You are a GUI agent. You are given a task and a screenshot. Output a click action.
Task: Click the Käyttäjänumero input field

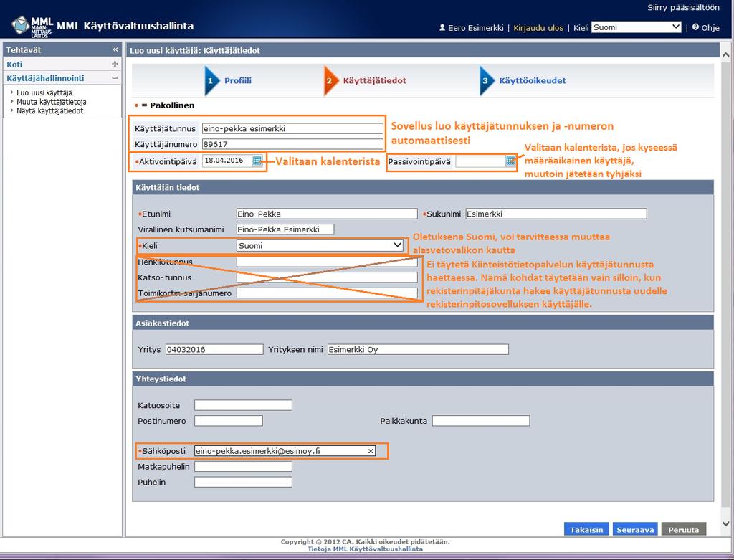pyautogui.click(x=292, y=144)
